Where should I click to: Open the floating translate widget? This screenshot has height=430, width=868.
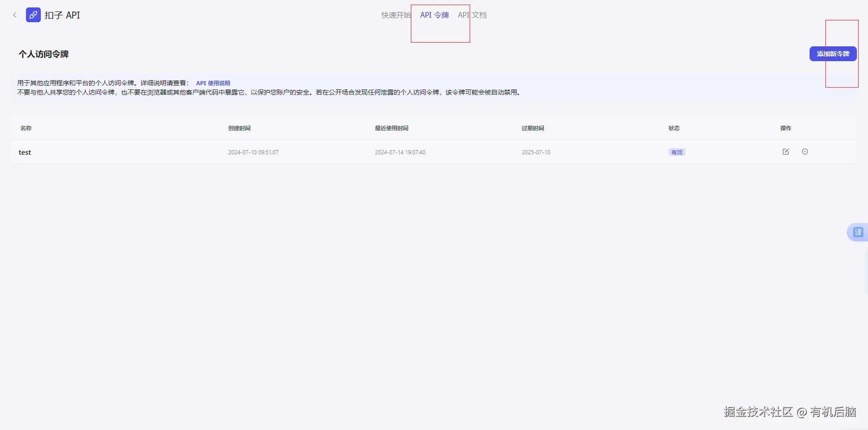coord(858,232)
